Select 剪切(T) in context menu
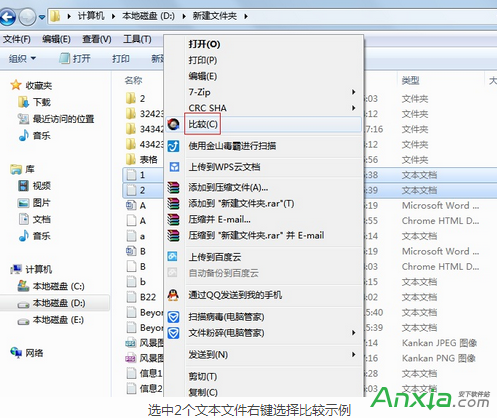Viewport: 497px width, 418px height. [203, 376]
